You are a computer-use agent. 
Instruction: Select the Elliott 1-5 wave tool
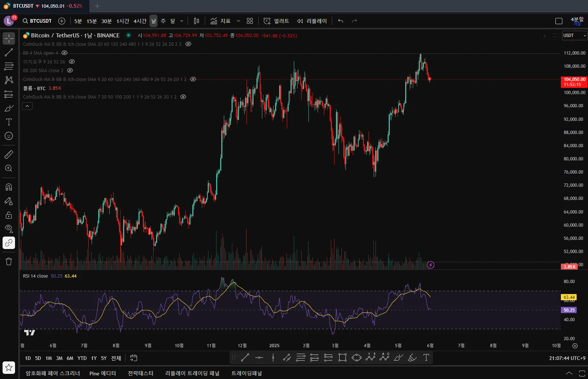pyautogui.click(x=370, y=358)
